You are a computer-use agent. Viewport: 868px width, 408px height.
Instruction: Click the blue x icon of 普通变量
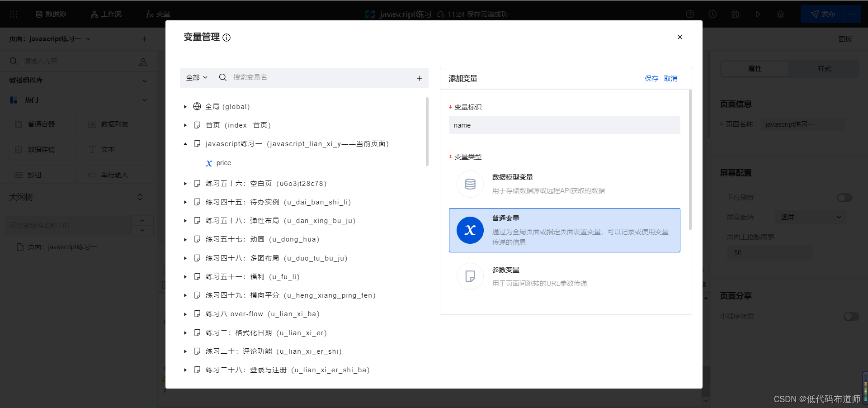coord(470,230)
